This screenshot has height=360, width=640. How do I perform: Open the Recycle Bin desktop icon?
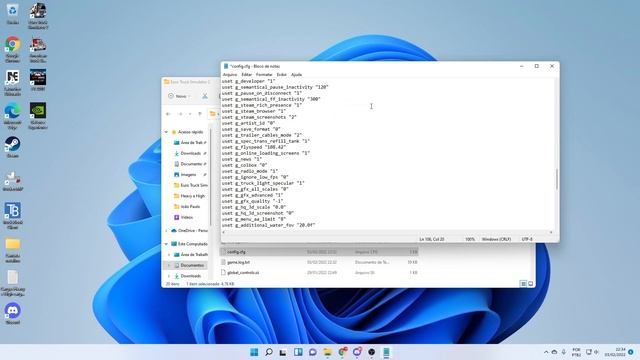pyautogui.click(x=13, y=14)
